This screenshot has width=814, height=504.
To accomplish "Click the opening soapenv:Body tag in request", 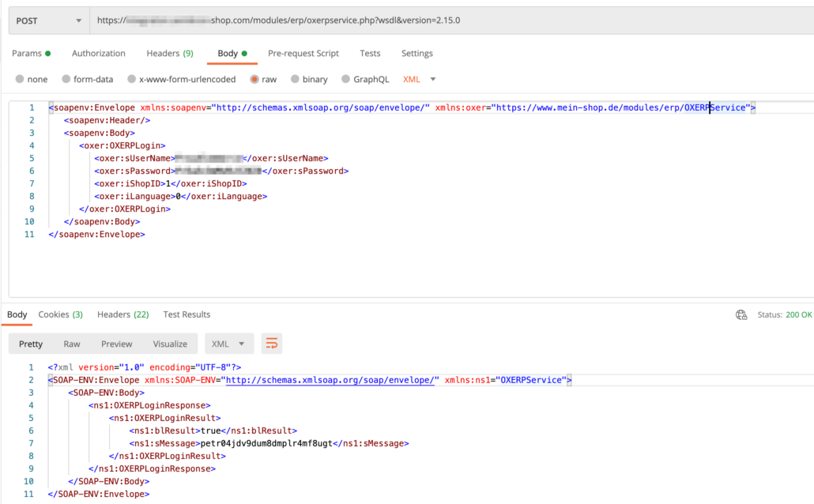I will click(x=99, y=133).
